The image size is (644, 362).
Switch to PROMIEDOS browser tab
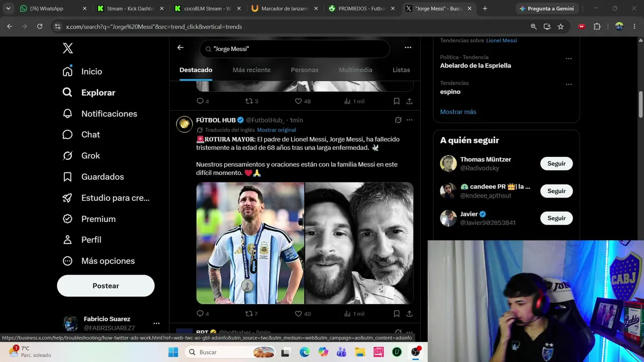[x=362, y=9]
